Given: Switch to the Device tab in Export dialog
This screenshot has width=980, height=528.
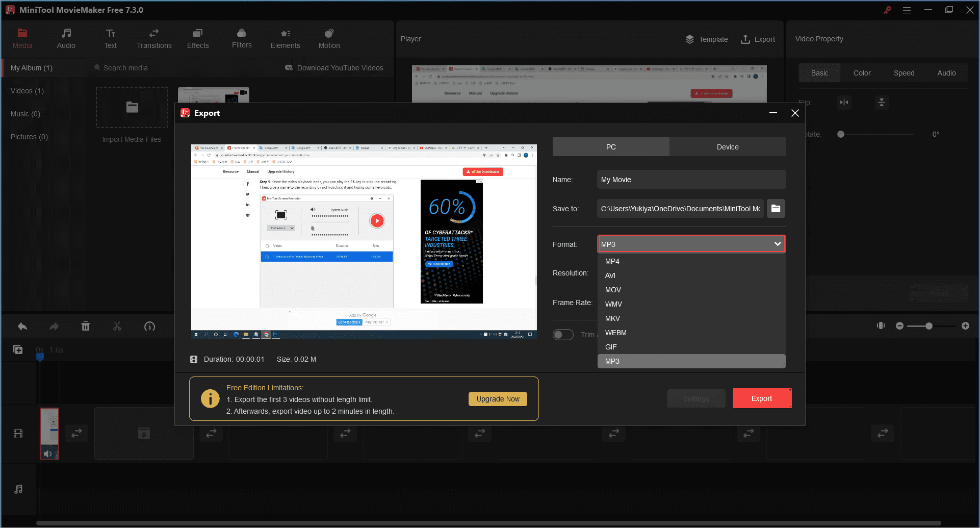Looking at the screenshot, I should pyautogui.click(x=728, y=147).
